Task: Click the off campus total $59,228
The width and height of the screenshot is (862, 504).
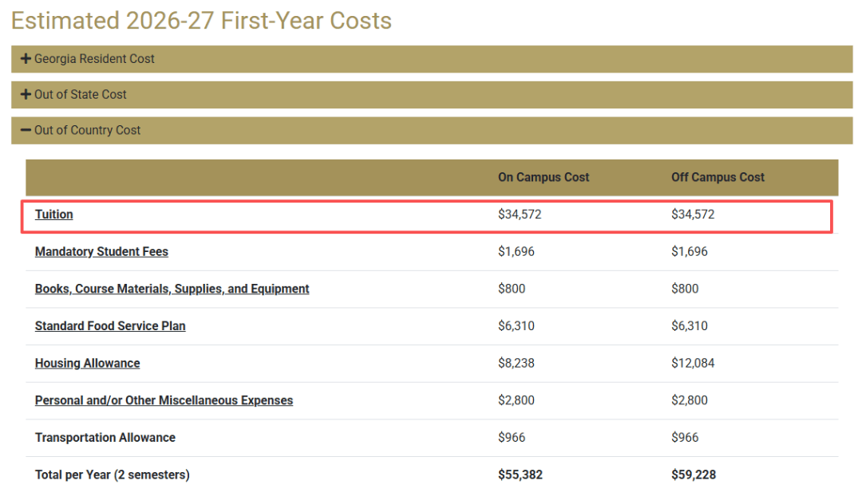Action: [694, 475]
